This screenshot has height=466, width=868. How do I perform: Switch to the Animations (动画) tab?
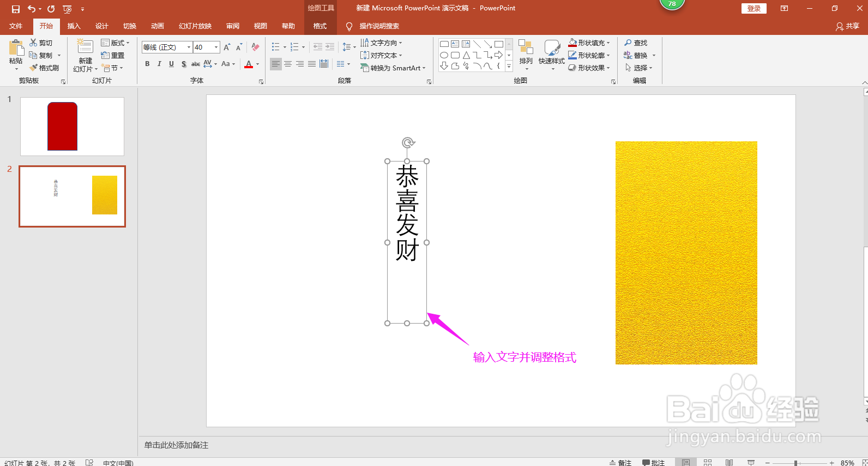(x=157, y=26)
